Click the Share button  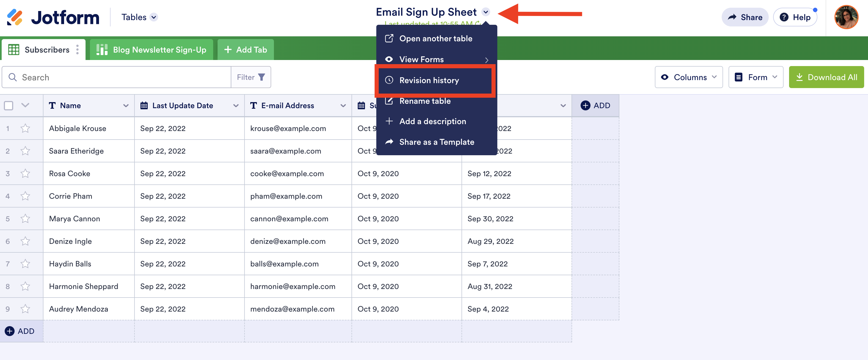[745, 17]
